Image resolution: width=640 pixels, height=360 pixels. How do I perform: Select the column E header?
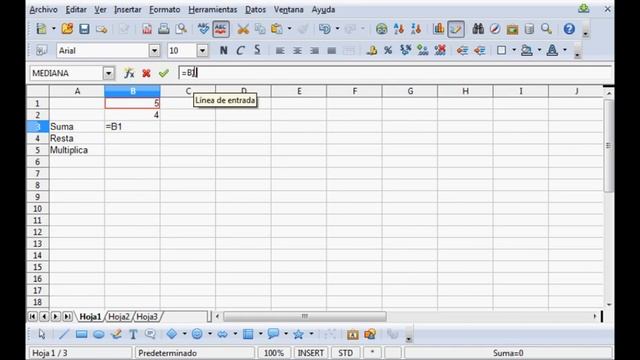(299, 91)
